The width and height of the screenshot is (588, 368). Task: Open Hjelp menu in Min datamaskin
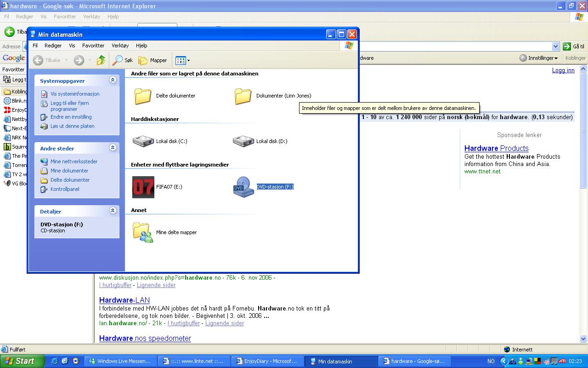[141, 46]
